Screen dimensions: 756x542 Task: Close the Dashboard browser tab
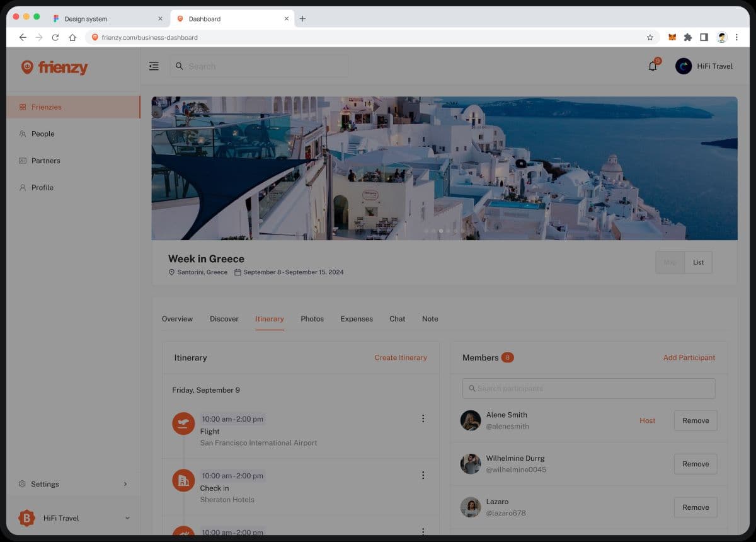pos(287,19)
